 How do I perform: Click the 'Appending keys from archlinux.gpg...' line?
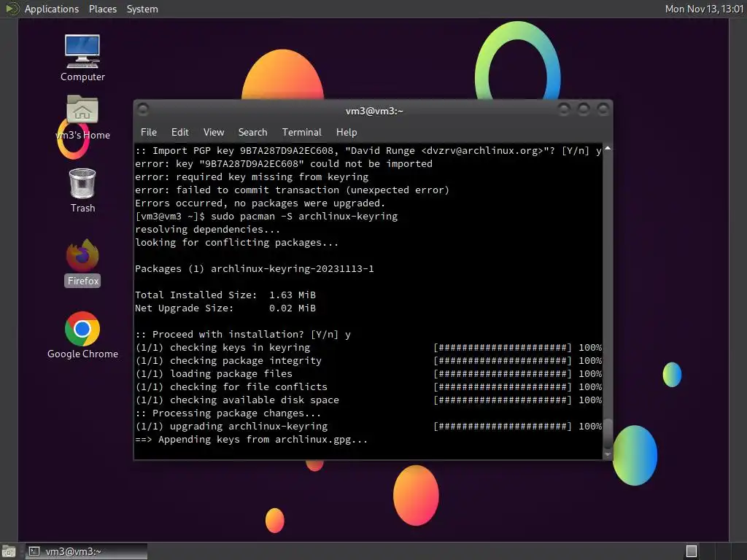(251, 440)
